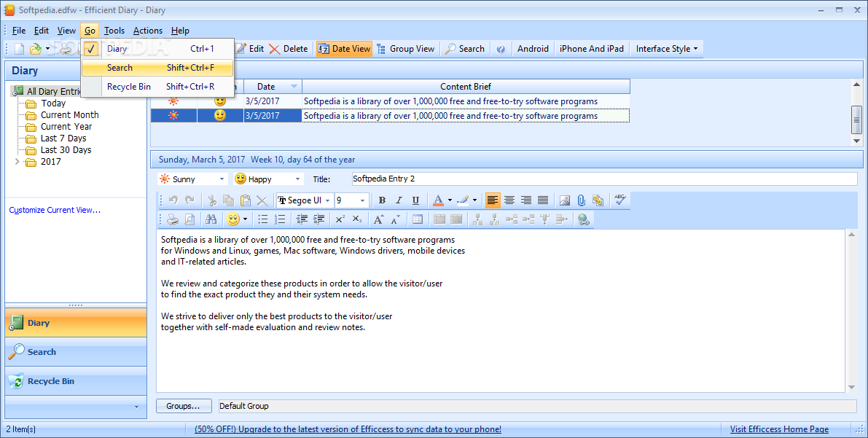This screenshot has width=868, height=438.
Task: Open the arrow beside the open-folder icon
Action: pyautogui.click(x=47, y=49)
